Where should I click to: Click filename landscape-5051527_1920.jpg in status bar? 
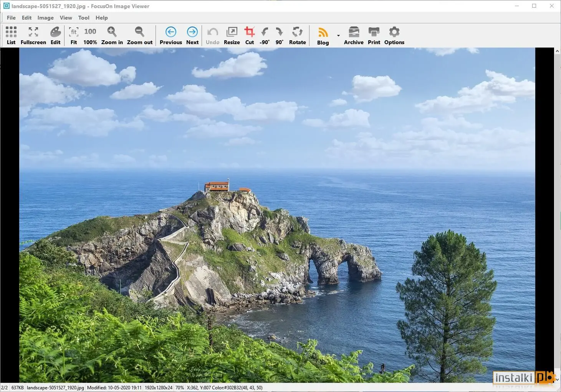coord(55,388)
